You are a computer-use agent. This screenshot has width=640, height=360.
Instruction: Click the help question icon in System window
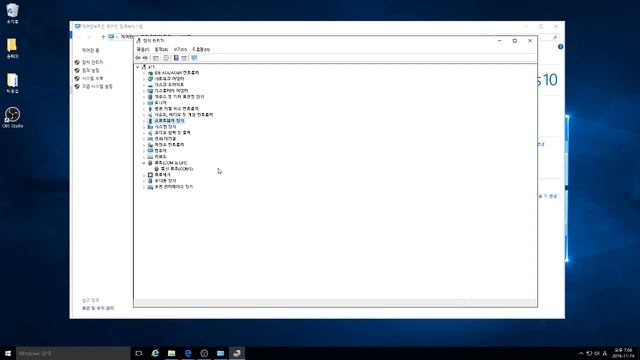click(560, 47)
